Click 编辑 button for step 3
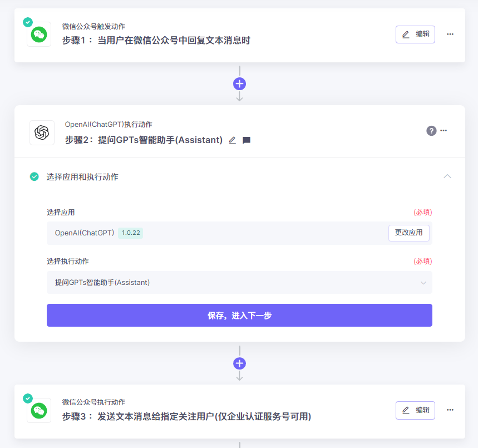478x448 pixels. [415, 411]
